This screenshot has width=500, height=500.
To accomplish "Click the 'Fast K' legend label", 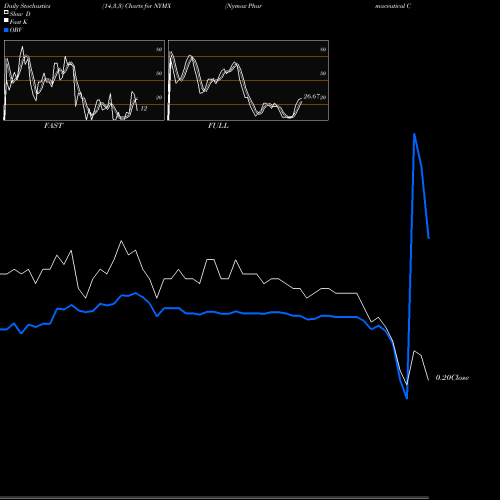I will [19, 22].
